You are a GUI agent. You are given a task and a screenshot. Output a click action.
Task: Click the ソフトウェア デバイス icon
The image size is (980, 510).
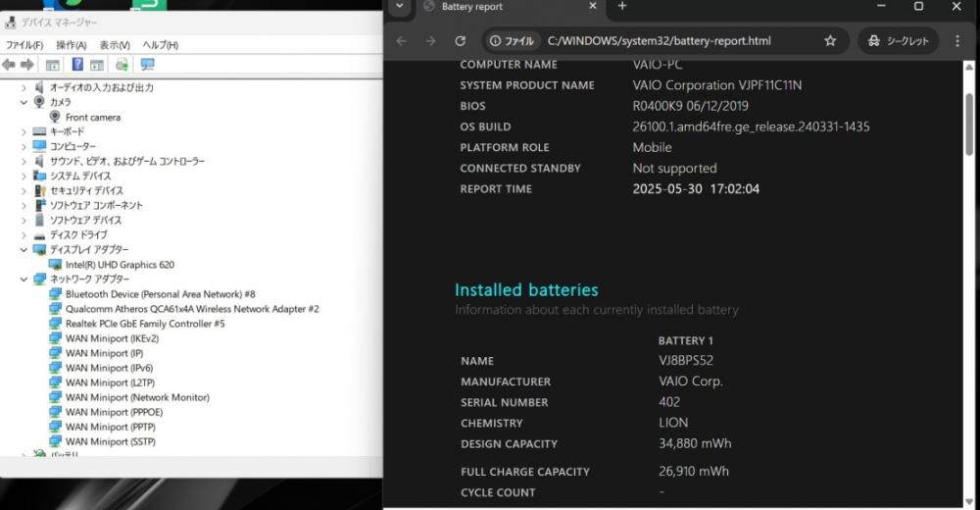(x=39, y=220)
